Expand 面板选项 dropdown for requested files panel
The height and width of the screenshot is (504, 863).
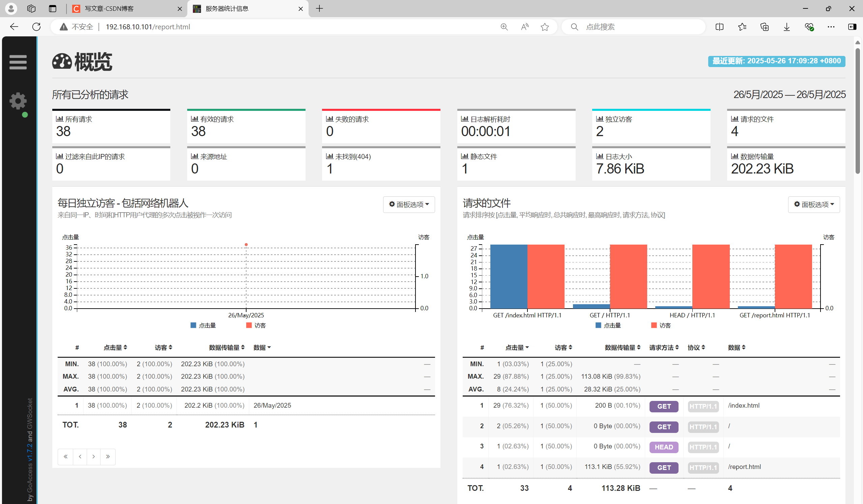click(814, 204)
